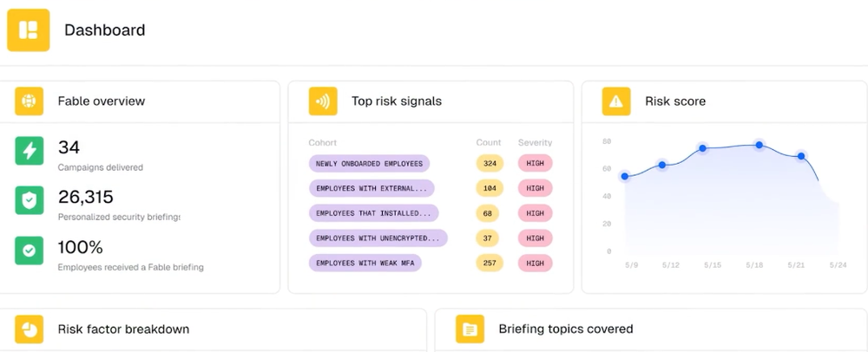Select the Employees With Weak MFA cohort
Screen dimensions: 868x352
365,263
